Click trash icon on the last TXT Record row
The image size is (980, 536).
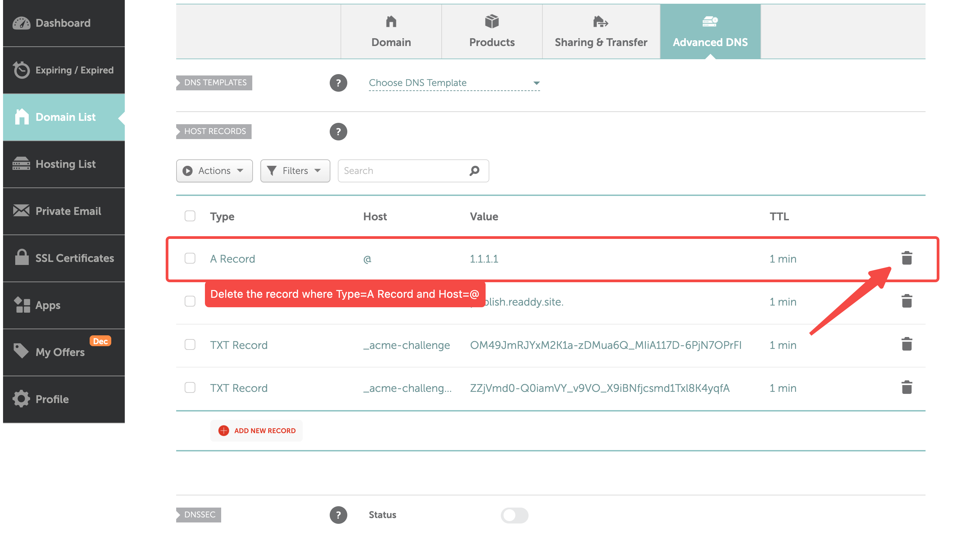pyautogui.click(x=907, y=387)
